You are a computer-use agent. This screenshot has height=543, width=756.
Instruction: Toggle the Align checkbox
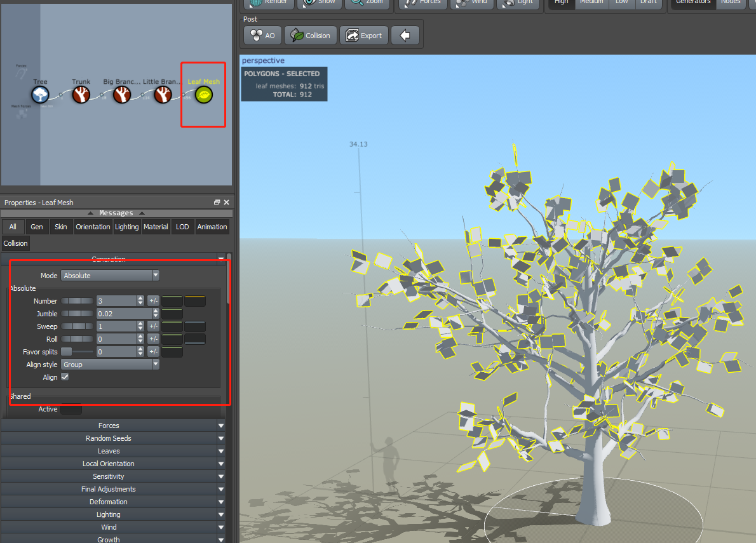click(65, 377)
